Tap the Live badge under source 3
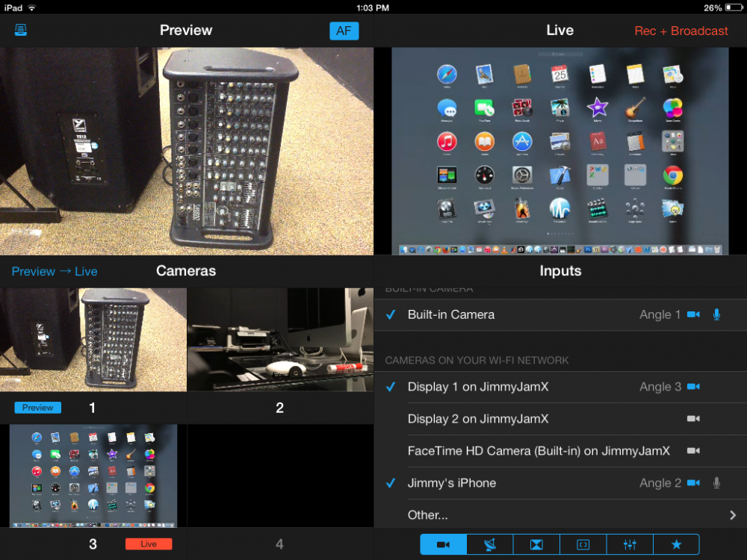The image size is (747, 560). pyautogui.click(x=149, y=544)
